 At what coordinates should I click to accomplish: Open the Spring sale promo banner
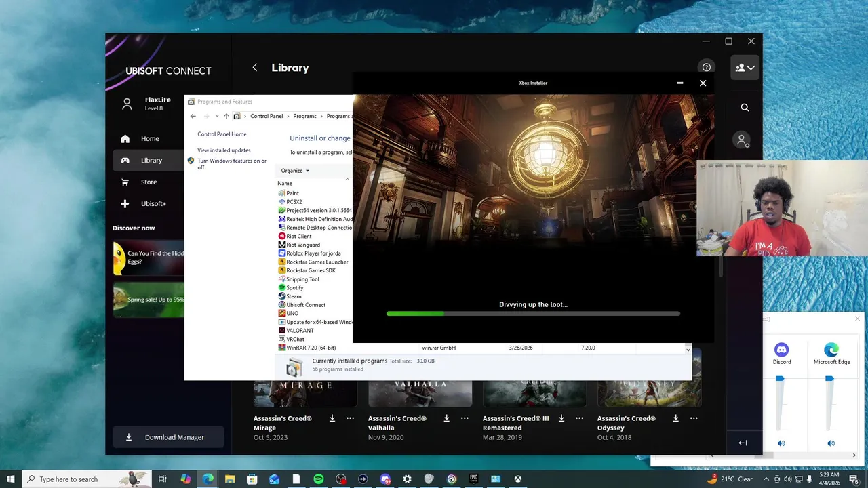pos(149,300)
